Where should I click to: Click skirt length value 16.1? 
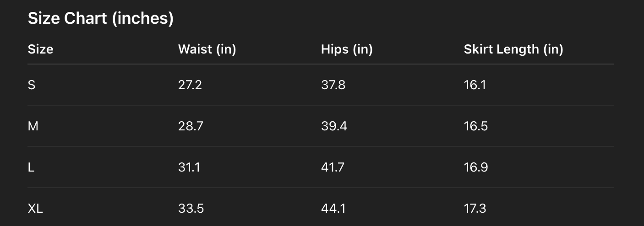pyautogui.click(x=475, y=85)
